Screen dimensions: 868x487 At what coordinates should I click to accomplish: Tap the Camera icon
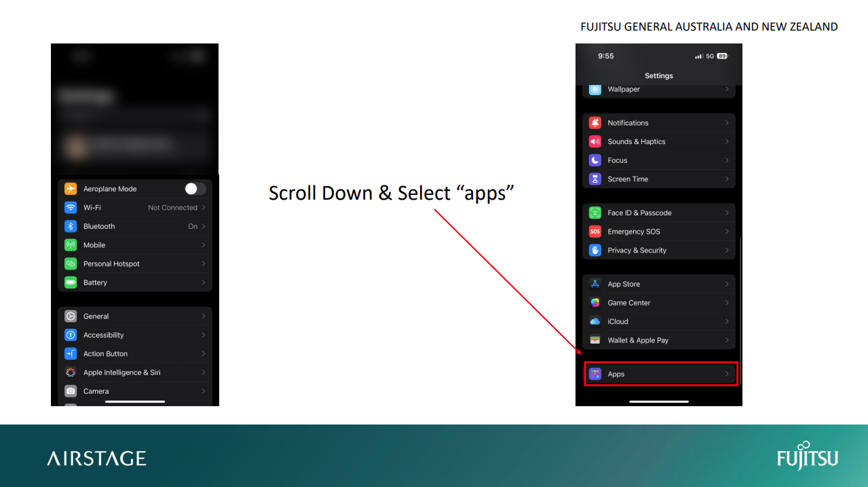click(x=71, y=391)
